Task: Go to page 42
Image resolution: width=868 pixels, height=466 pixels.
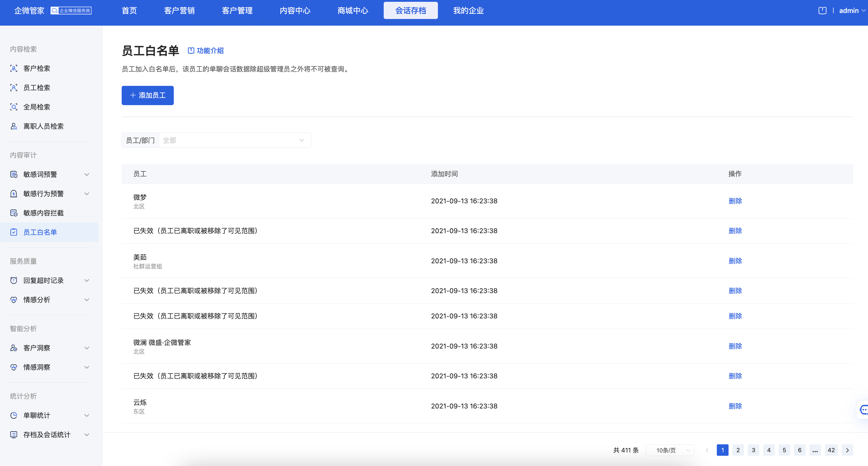Action: 831,450
